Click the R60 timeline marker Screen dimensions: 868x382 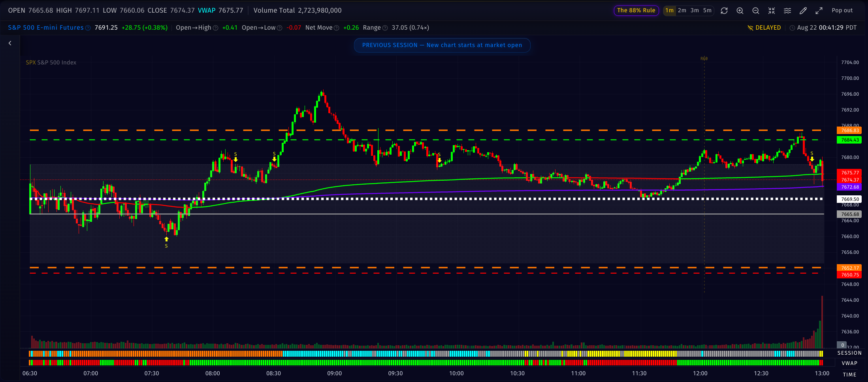(x=704, y=59)
